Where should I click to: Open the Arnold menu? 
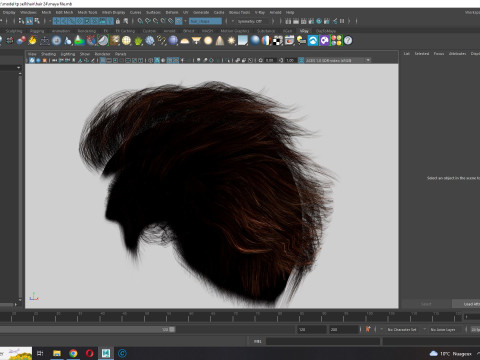coord(275,12)
